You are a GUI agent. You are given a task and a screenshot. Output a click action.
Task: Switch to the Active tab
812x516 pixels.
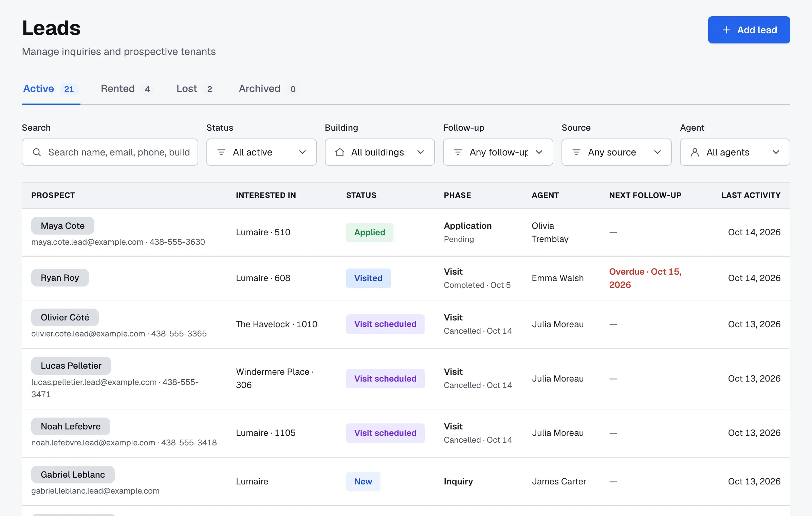coord(51,89)
